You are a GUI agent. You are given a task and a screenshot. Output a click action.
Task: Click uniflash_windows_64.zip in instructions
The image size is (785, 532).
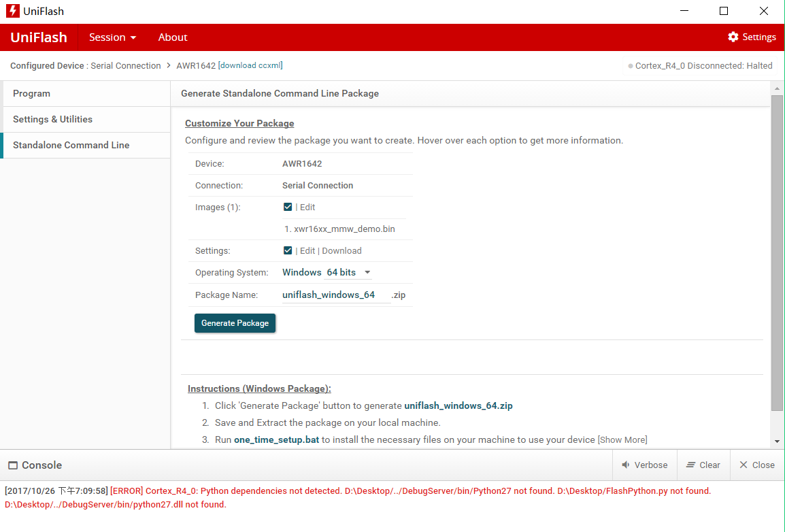[x=458, y=406]
